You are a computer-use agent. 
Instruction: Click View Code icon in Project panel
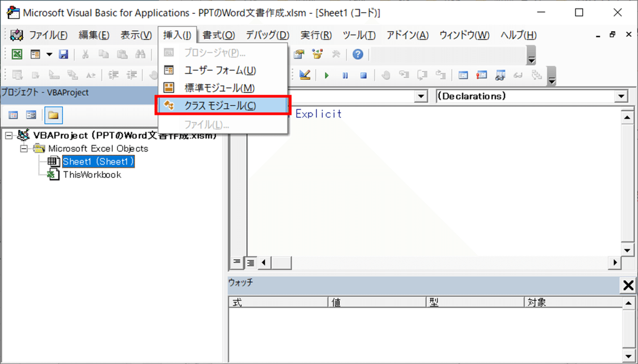pyautogui.click(x=14, y=115)
